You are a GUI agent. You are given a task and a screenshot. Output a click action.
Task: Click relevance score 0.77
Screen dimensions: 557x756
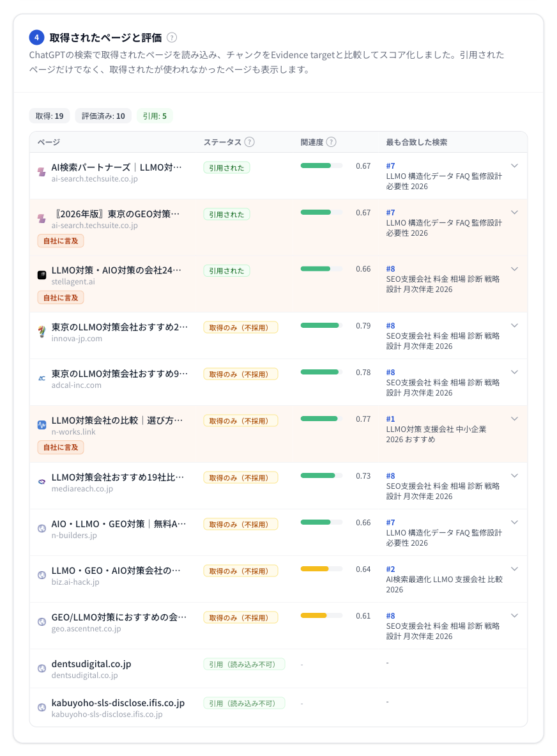tap(363, 419)
